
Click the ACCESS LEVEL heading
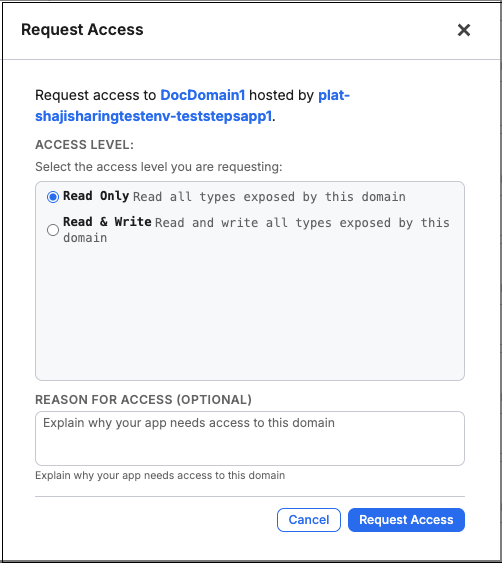84,145
